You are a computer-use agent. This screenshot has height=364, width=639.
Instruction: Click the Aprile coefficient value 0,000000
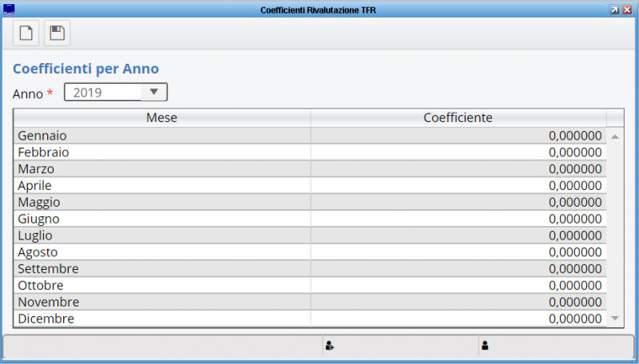[x=575, y=186]
